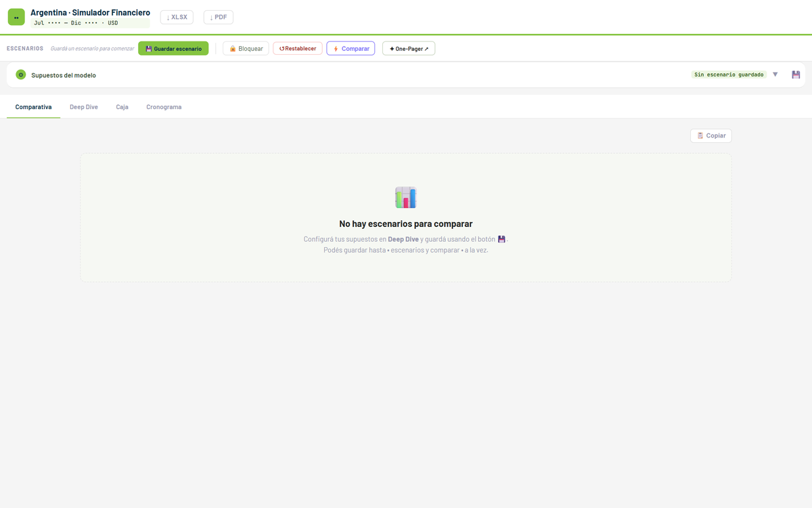Open the Sin escenario guardado selector
Image resolution: width=812 pixels, height=508 pixels.
tap(729, 75)
